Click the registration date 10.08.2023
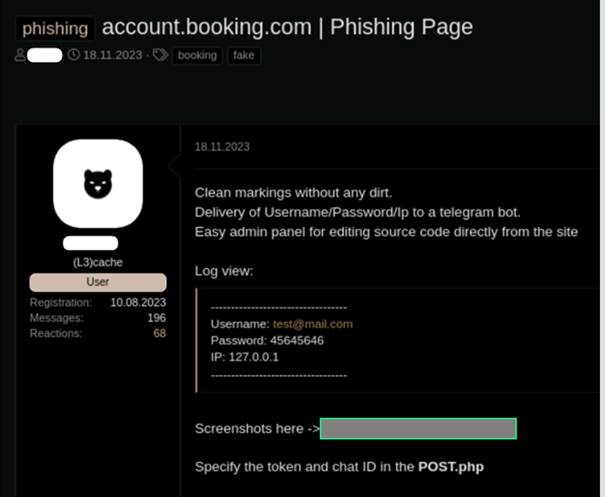This screenshot has width=605, height=497. coord(138,302)
